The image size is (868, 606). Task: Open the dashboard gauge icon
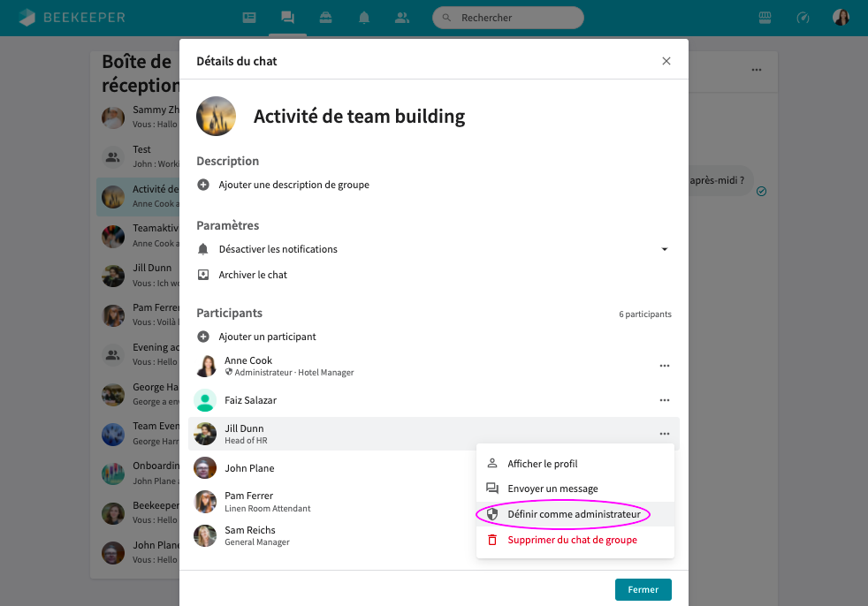pos(803,18)
